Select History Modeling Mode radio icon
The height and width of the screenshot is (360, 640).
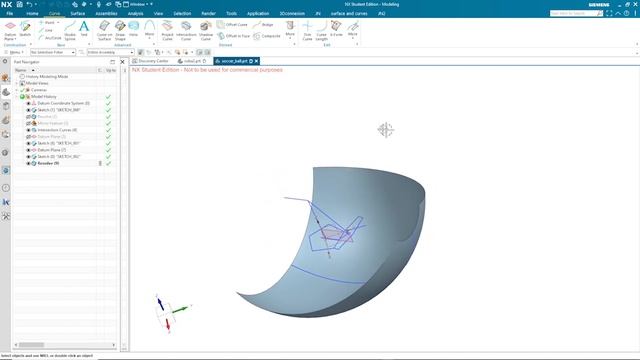22,77
